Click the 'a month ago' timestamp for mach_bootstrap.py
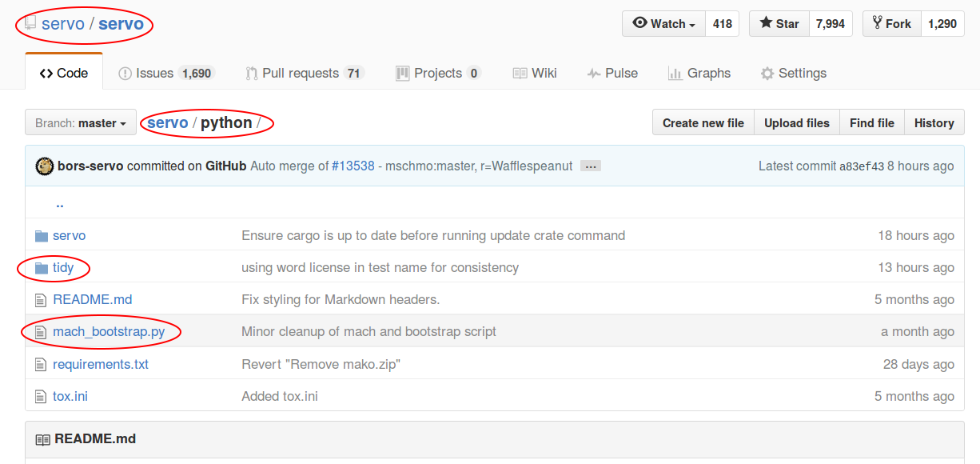The image size is (980, 464). 918,332
